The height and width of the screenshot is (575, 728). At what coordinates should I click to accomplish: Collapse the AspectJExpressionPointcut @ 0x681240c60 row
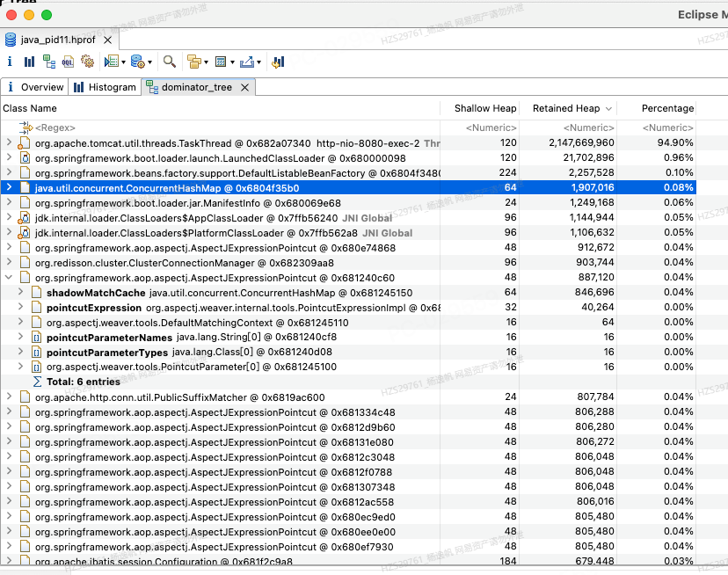[x=9, y=277]
